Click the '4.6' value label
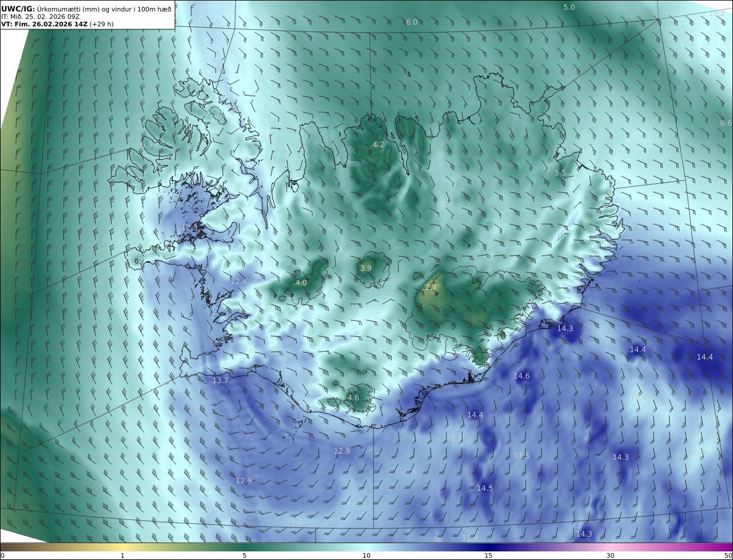This screenshot has width=733, height=560. click(x=353, y=398)
